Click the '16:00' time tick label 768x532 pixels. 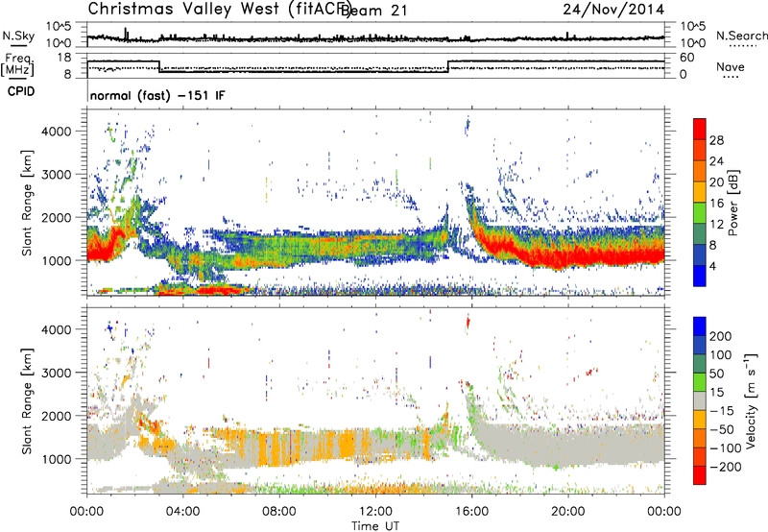[x=471, y=512]
